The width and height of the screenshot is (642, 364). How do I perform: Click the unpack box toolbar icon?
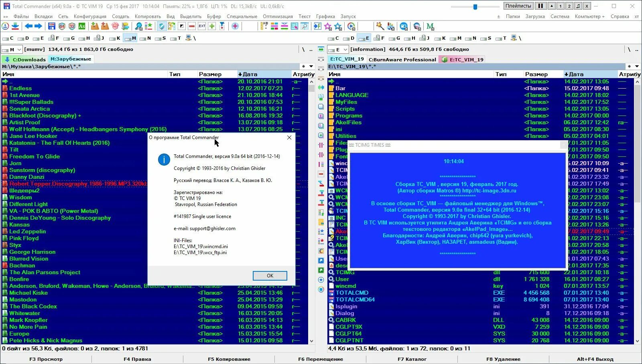pyautogui.click(x=105, y=26)
